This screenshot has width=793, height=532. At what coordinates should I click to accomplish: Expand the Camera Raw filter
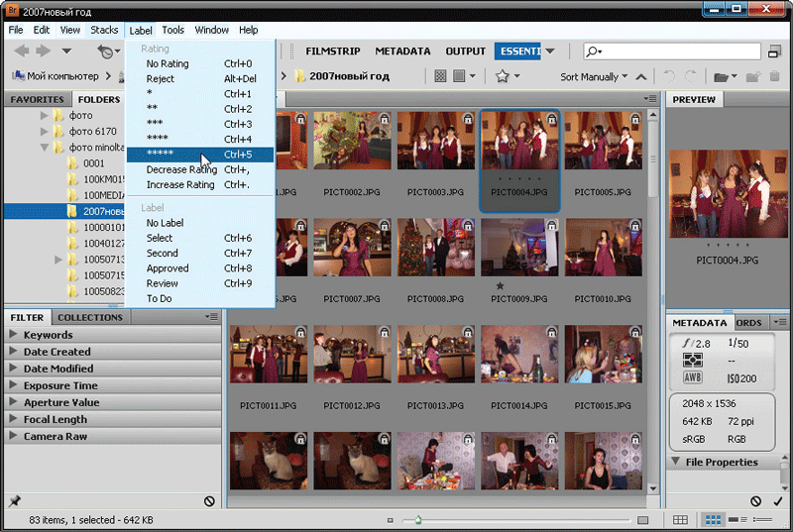pyautogui.click(x=13, y=435)
